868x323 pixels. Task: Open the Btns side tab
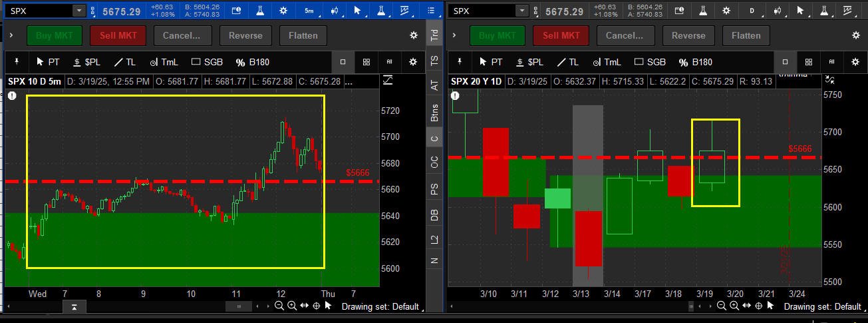click(x=435, y=112)
